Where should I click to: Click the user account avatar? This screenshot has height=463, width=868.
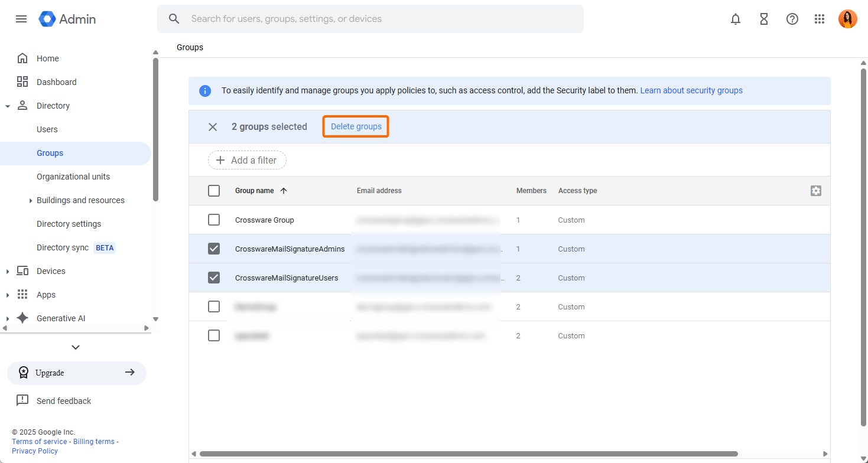[847, 19]
